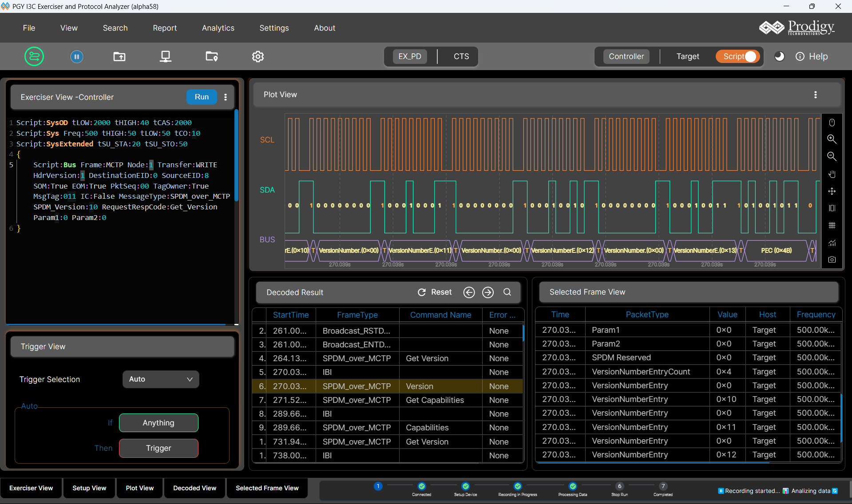Click the zoom out icon in Plot View

[832, 156]
